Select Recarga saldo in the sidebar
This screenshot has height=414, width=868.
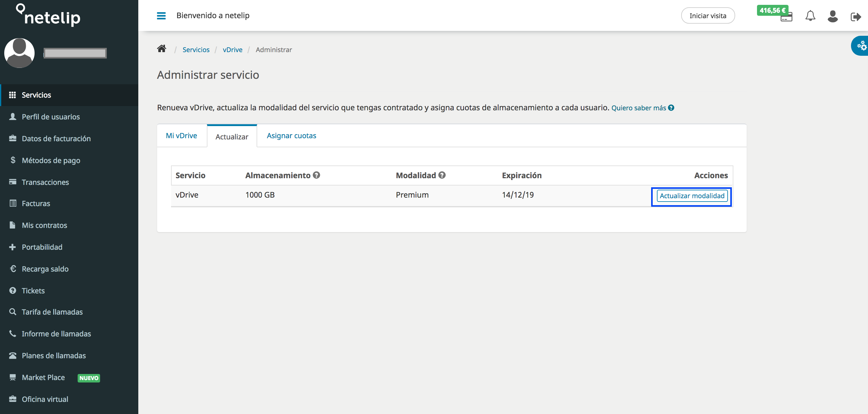45,269
